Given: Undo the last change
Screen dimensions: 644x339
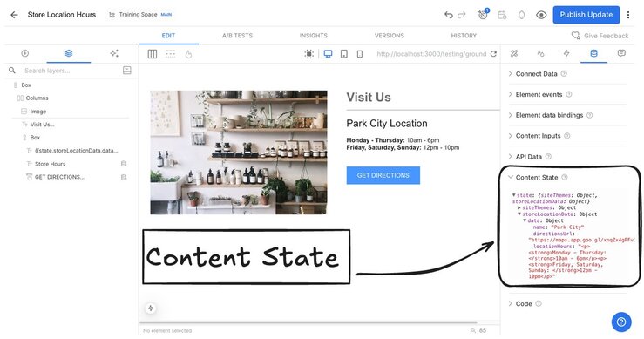Looking at the screenshot, I should [449, 15].
